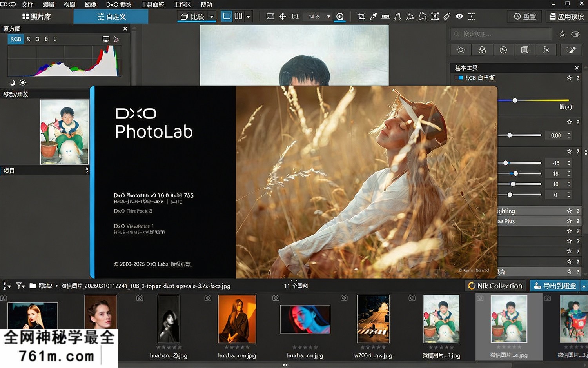Switch to the 自定义 tab

[111, 16]
